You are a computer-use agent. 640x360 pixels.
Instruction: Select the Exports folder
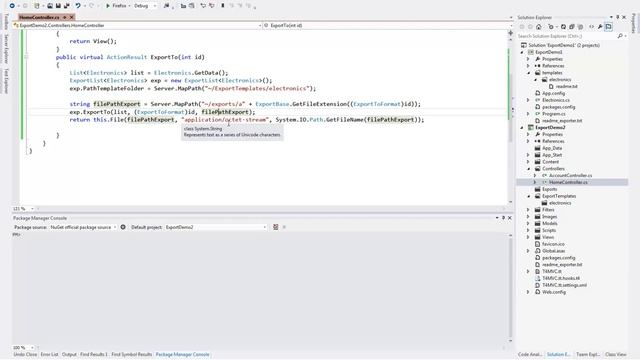(549, 189)
